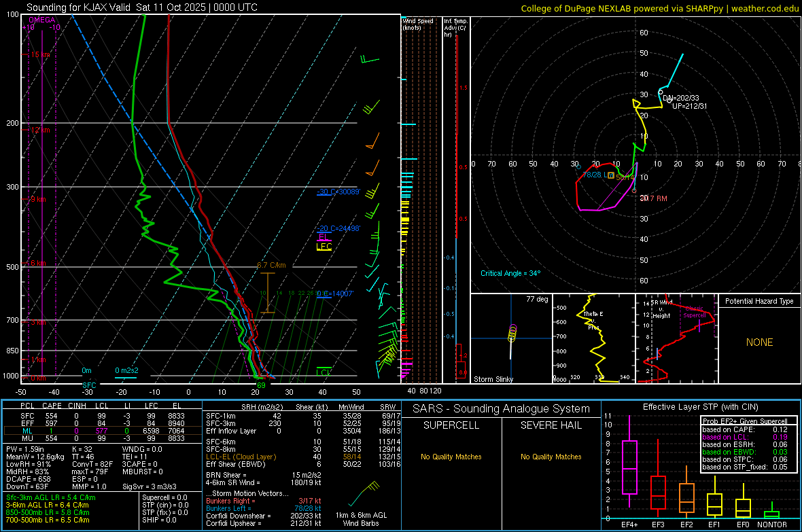Click the 'Eff Inflow Layer' row label
Image resolution: width=802 pixels, height=532 pixels.
[x=231, y=431]
